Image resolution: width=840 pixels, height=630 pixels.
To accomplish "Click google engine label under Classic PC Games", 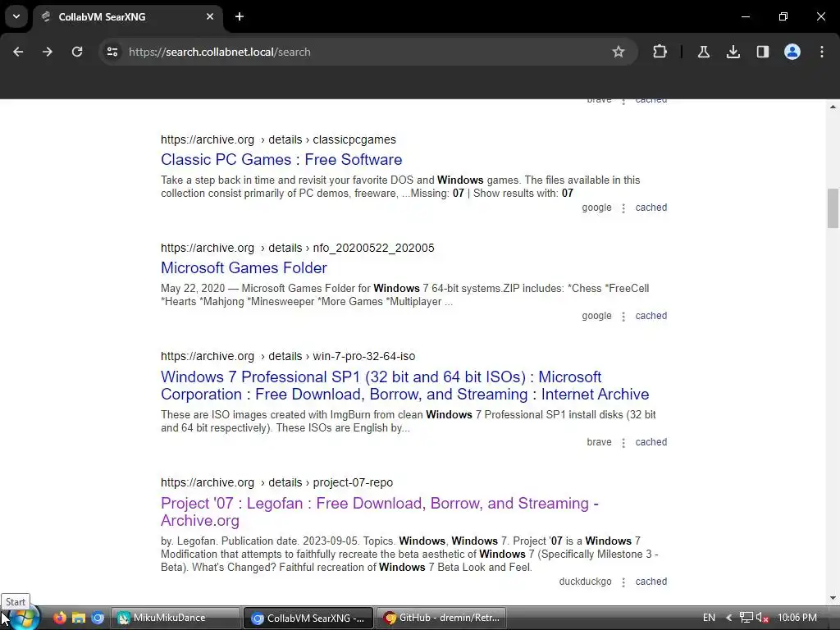I will click(596, 208).
